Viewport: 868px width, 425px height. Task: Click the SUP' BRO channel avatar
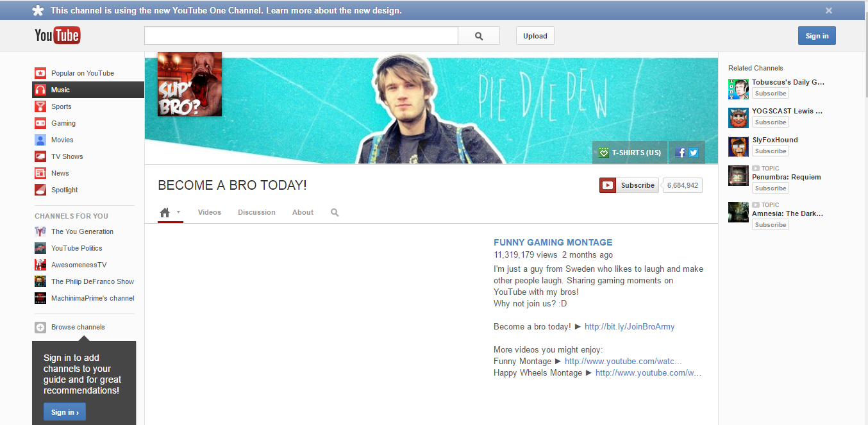(x=190, y=84)
